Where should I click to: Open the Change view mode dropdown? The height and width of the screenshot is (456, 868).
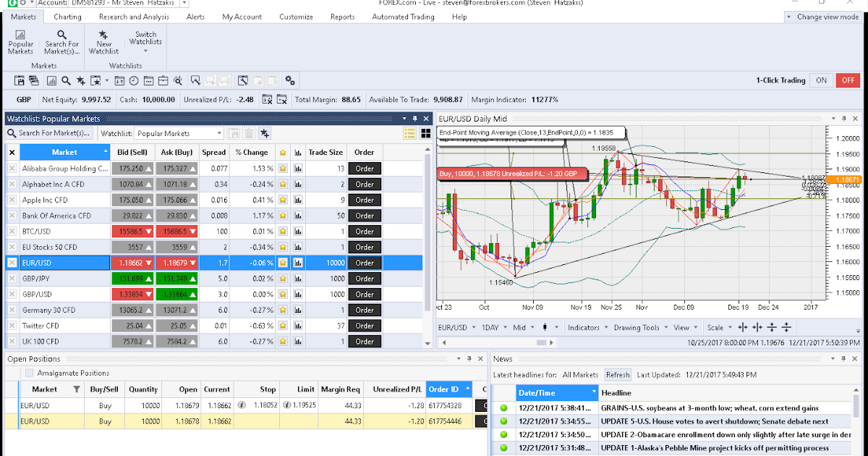pos(822,17)
